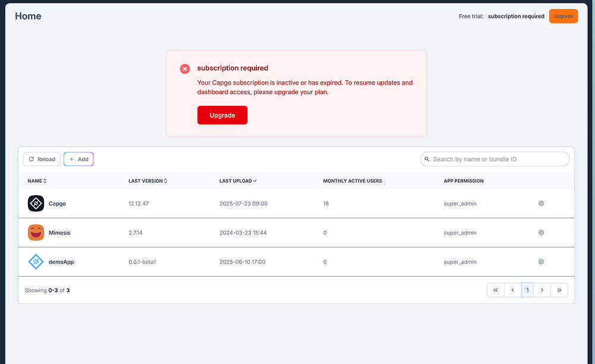Click version 12.12.47 cell
The width and height of the screenshot is (595, 364).
139,203
